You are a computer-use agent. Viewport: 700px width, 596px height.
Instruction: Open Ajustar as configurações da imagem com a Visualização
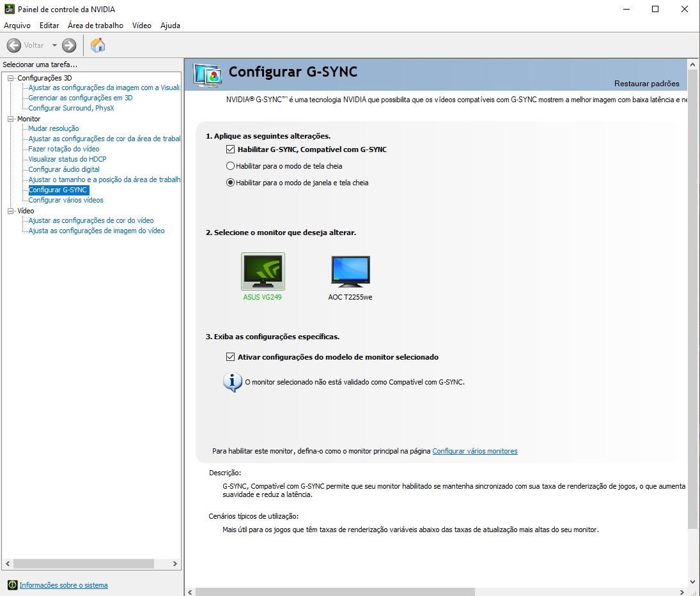tap(104, 88)
